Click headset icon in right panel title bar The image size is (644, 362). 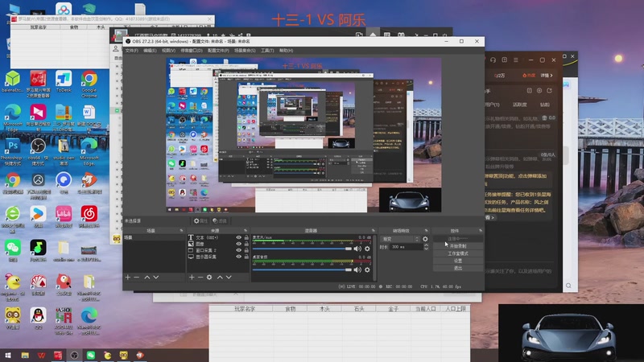[493, 60]
